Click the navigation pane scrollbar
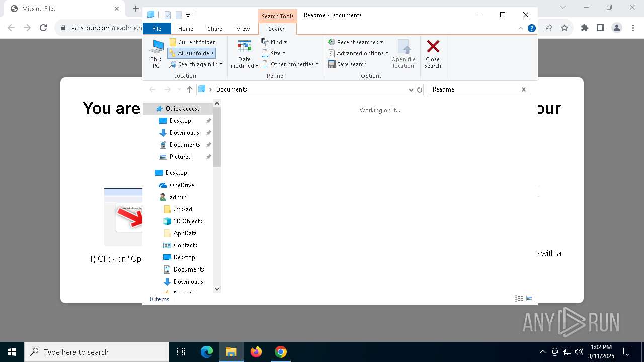This screenshot has height=362, width=644. tap(217, 137)
